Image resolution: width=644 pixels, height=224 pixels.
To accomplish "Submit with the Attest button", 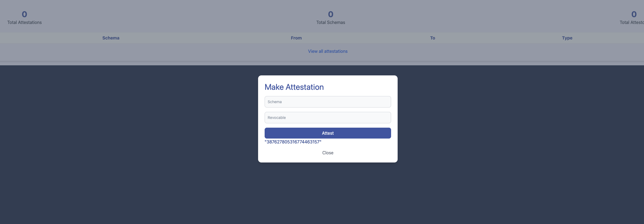I will 328,133.
